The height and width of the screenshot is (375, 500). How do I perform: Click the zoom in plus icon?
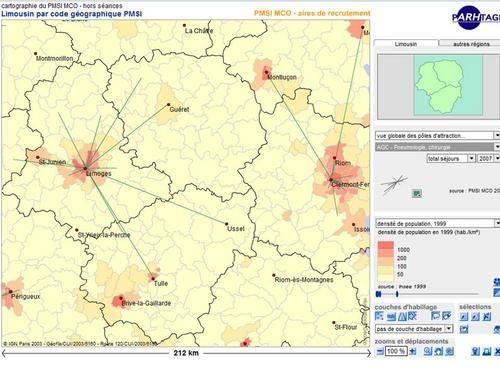[413, 351]
